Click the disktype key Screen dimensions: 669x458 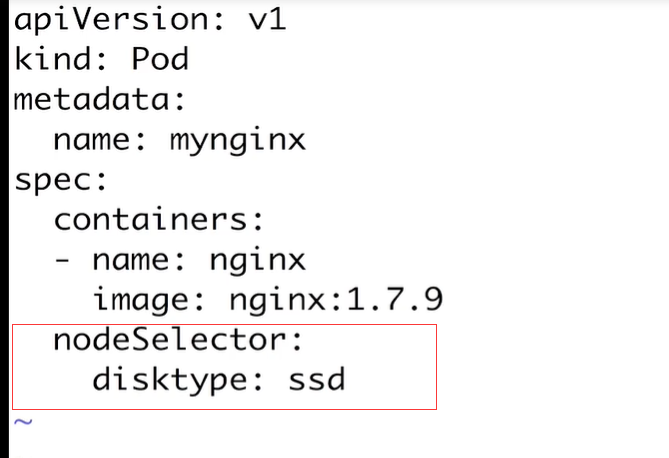coord(170,381)
